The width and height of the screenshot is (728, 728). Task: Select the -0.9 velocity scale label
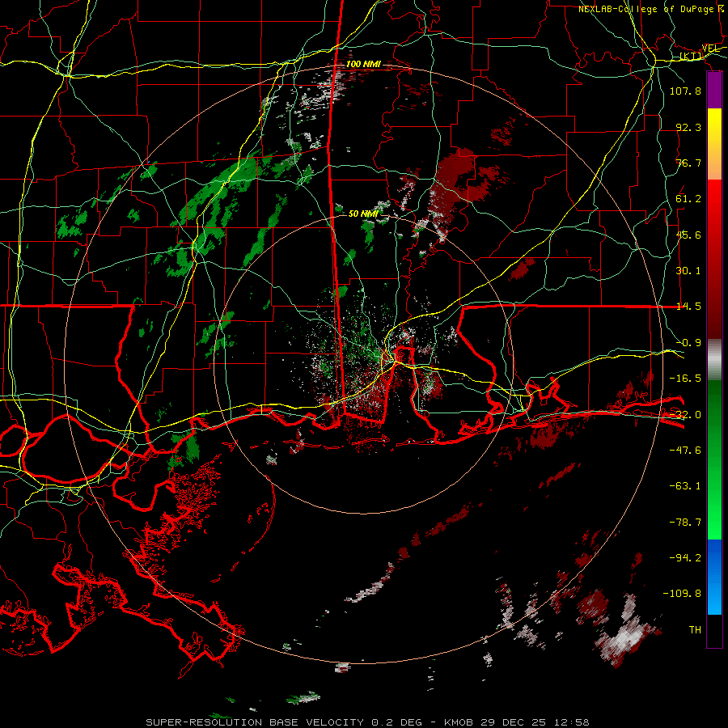point(688,343)
